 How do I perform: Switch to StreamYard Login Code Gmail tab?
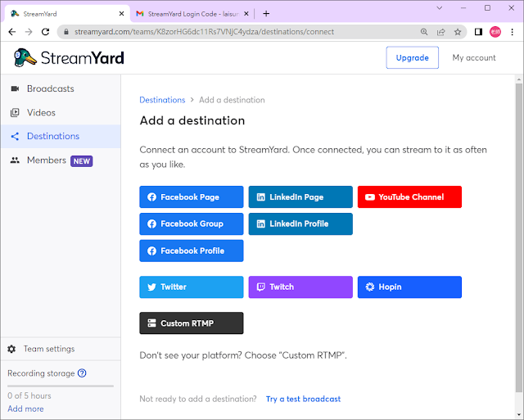(192, 14)
